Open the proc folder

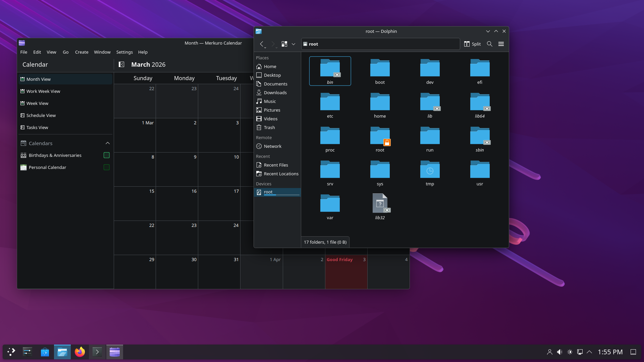coord(330,139)
